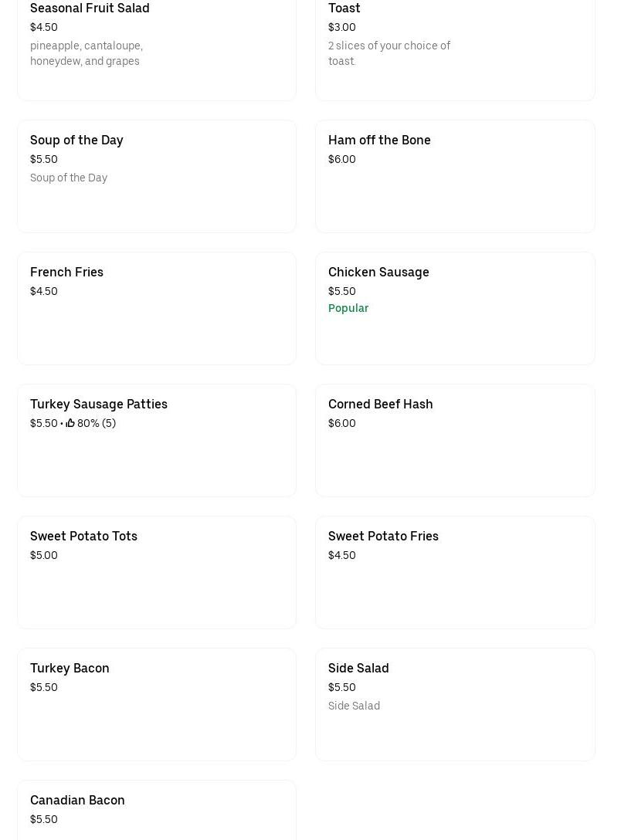Select Ham off the Bone

click(379, 140)
